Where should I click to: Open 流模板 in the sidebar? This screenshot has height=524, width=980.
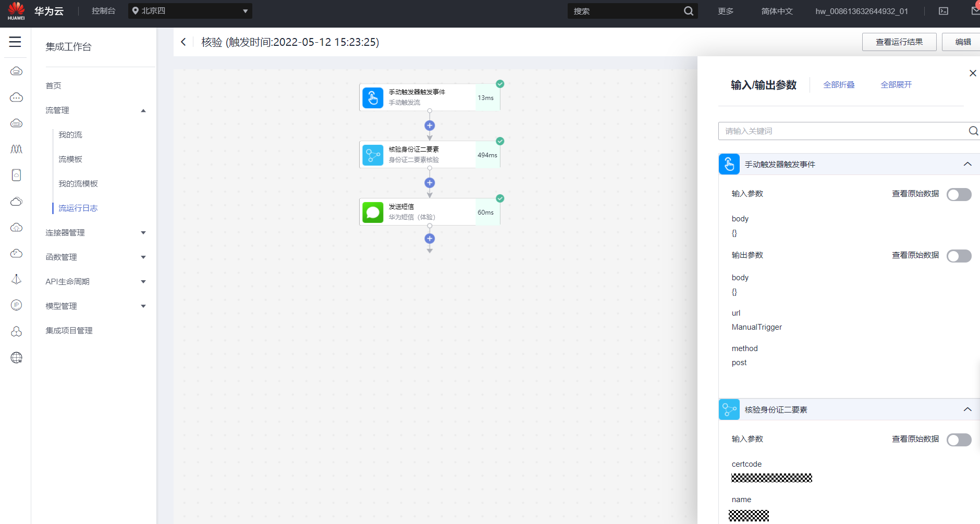tap(70, 159)
